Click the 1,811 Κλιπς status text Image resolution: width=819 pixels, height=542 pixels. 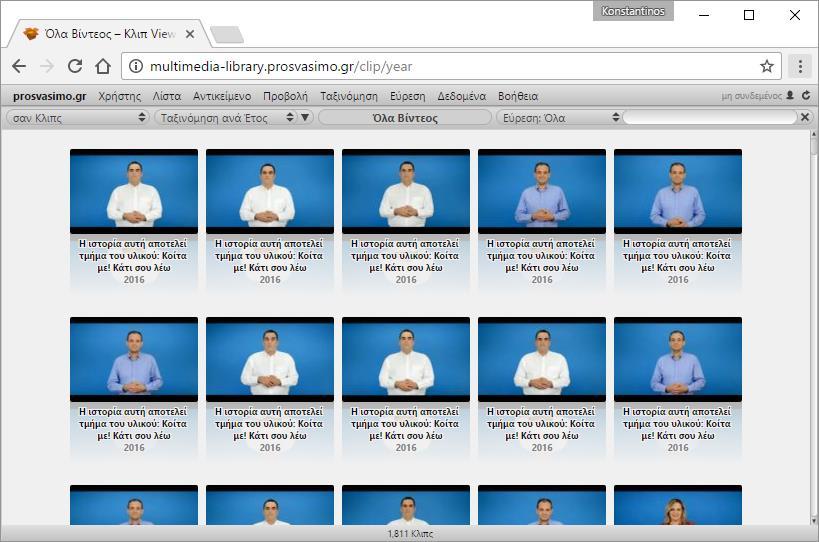[x=410, y=534]
